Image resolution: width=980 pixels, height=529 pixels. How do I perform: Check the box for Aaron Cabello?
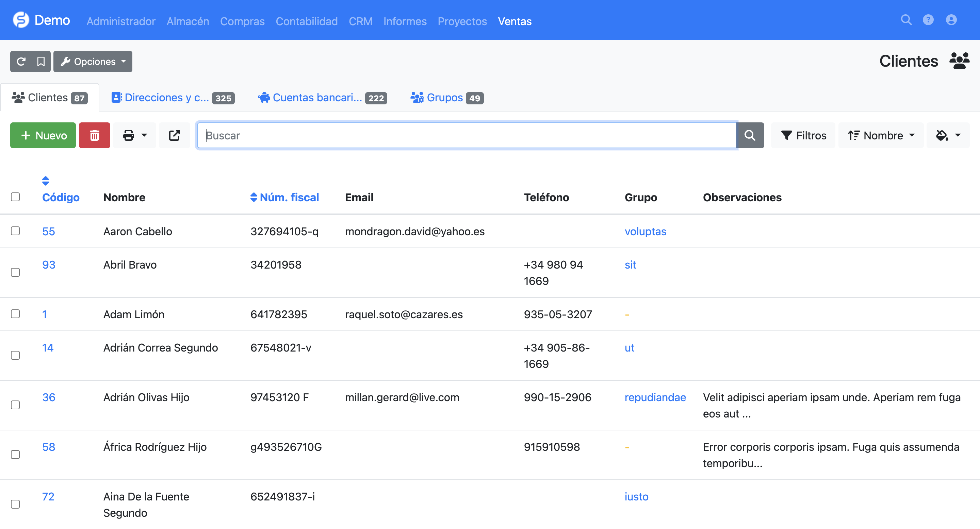point(15,231)
